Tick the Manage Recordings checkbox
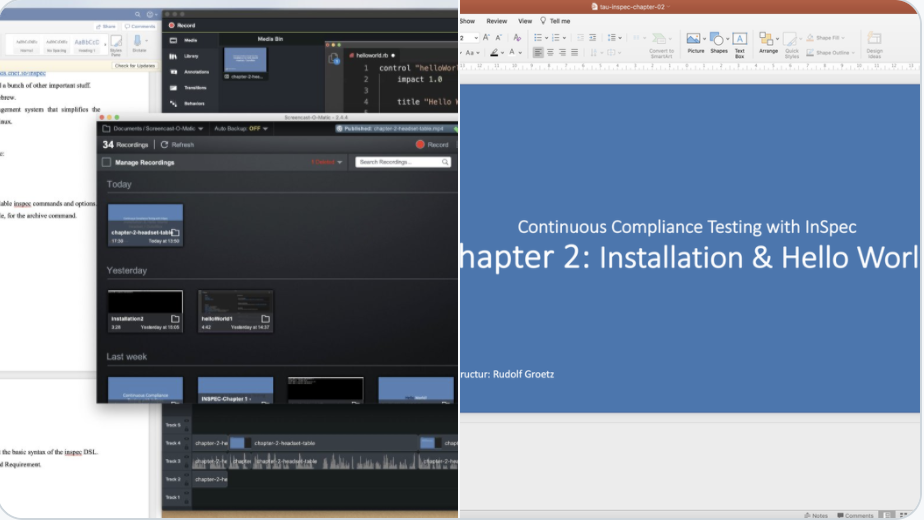 pos(107,162)
